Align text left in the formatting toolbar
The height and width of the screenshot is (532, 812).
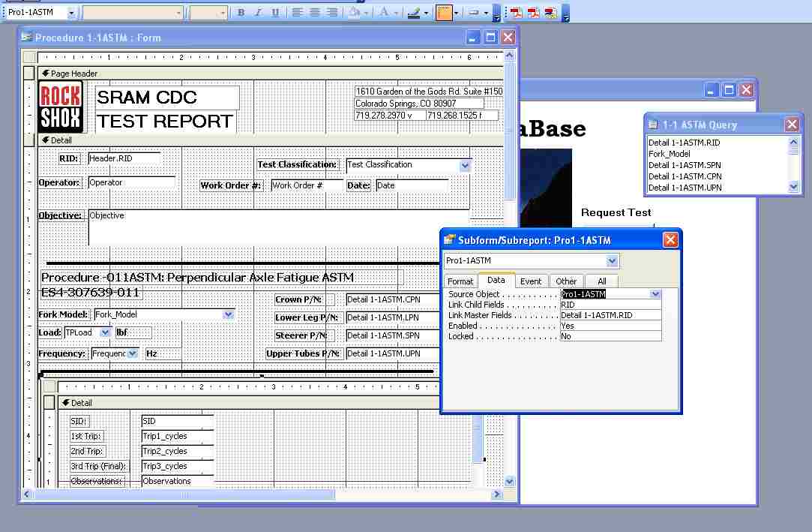pos(297,13)
